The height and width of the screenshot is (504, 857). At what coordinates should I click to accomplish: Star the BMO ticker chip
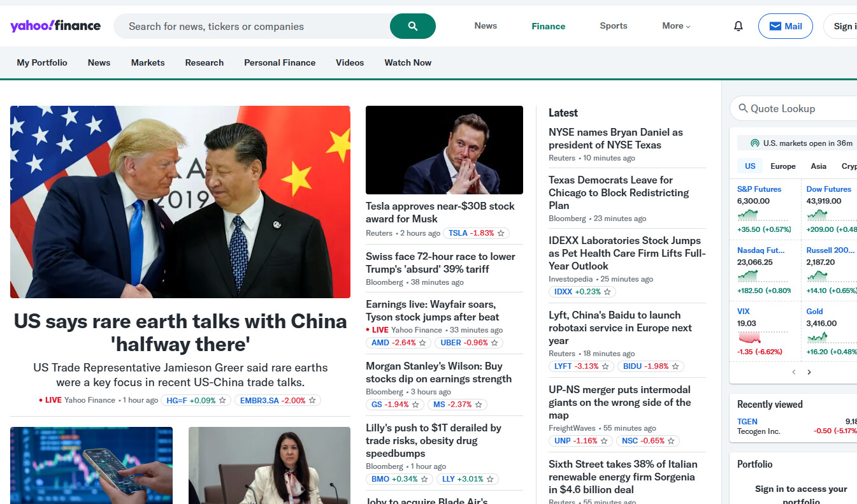pyautogui.click(x=424, y=479)
